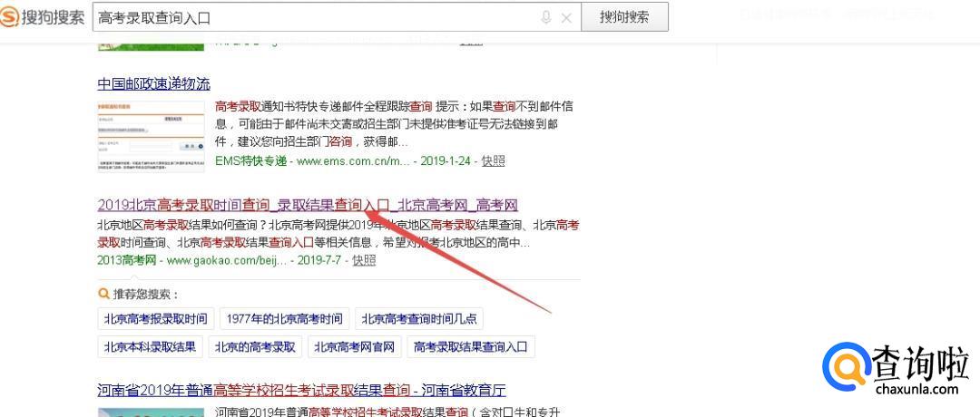Click the Sogou search logo

pos(43,17)
